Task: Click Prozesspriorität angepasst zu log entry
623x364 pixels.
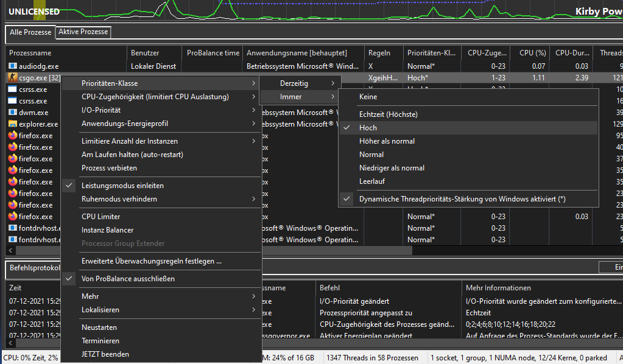Action: click(366, 313)
